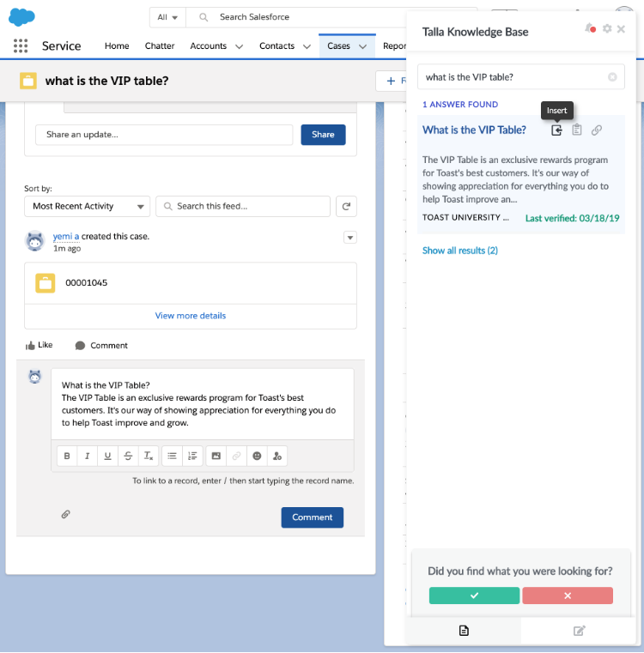The width and height of the screenshot is (644, 653).
Task: Click the Search this feed field
Action: click(x=243, y=206)
